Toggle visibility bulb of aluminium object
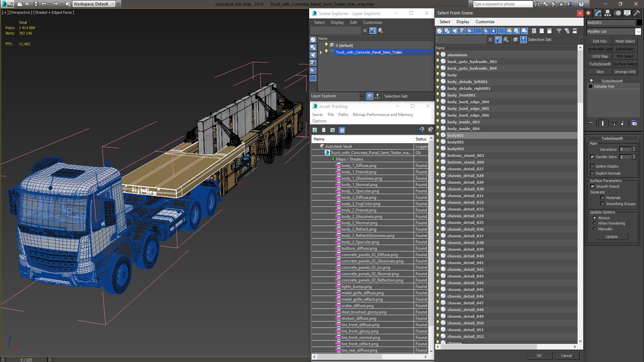The height and width of the screenshot is (362, 644). [438, 54]
